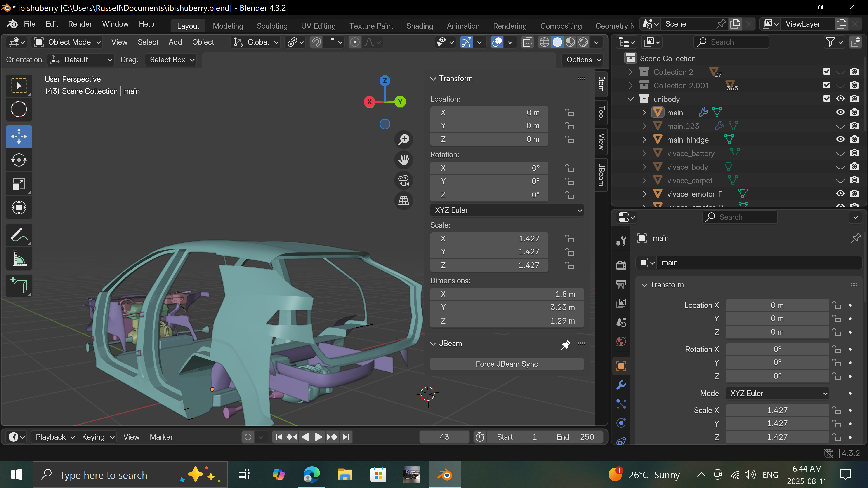Expand vivace_emotor_F tree item
Screen dimensions: 868x488
pos(644,194)
